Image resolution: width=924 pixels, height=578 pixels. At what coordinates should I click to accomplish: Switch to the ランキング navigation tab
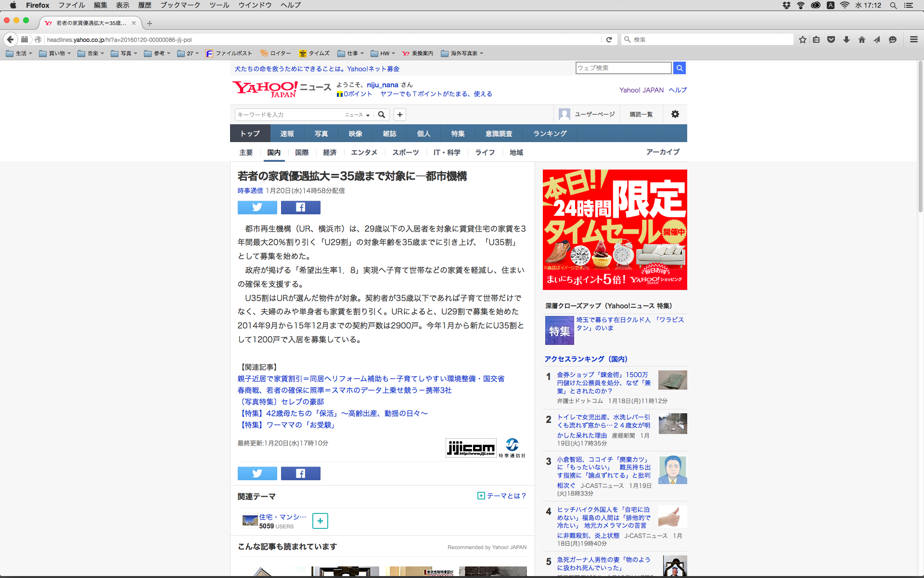click(x=550, y=133)
